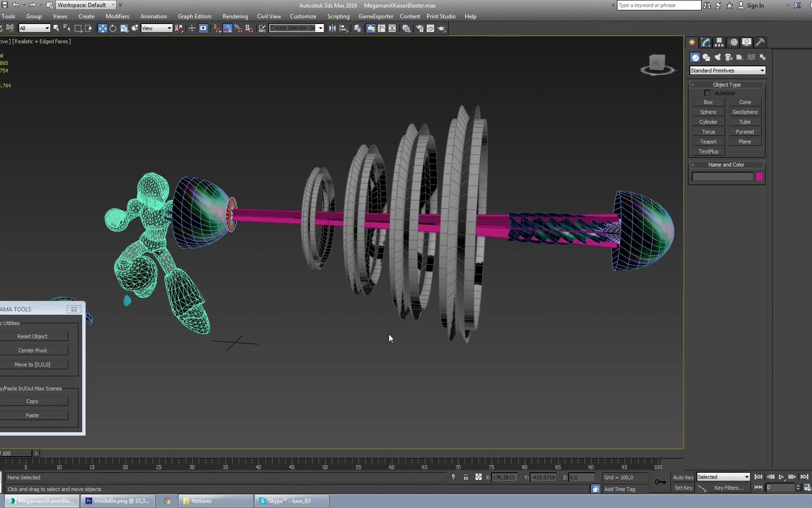
Task: Select the Select and Rotate tool
Action: [x=113, y=28]
